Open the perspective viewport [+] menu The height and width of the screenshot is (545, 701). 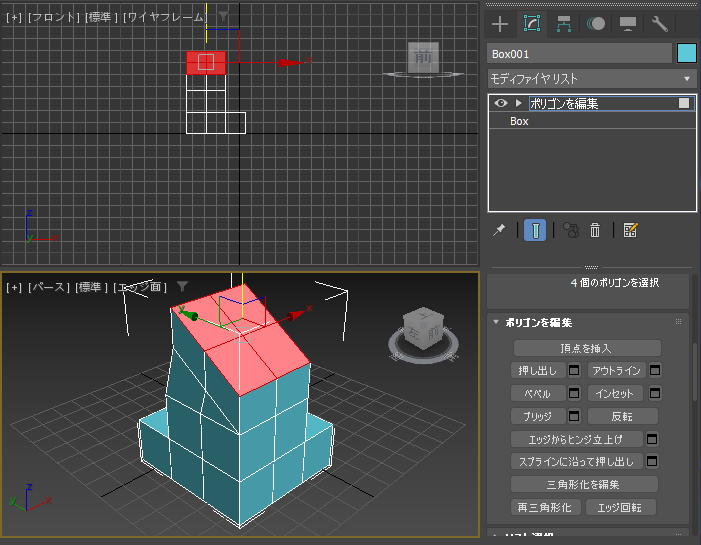click(x=14, y=287)
